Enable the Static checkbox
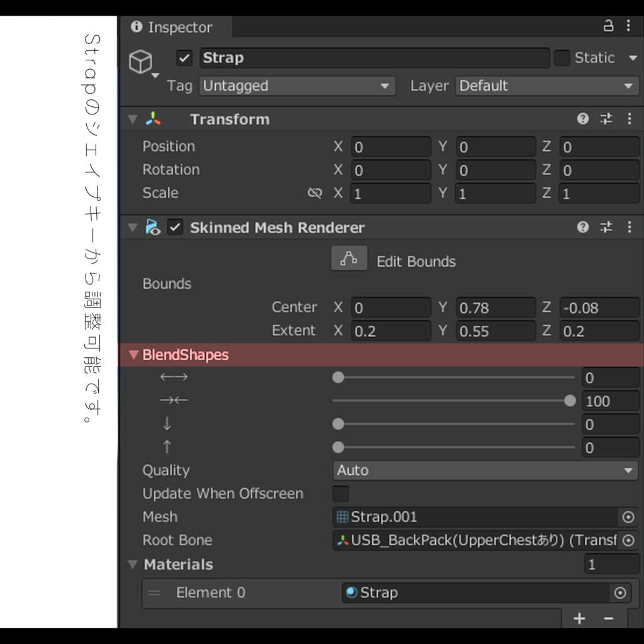644x644 pixels. tap(562, 58)
